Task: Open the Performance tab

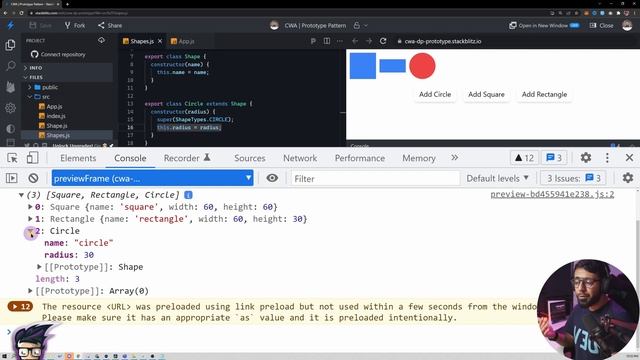Action: [x=360, y=158]
